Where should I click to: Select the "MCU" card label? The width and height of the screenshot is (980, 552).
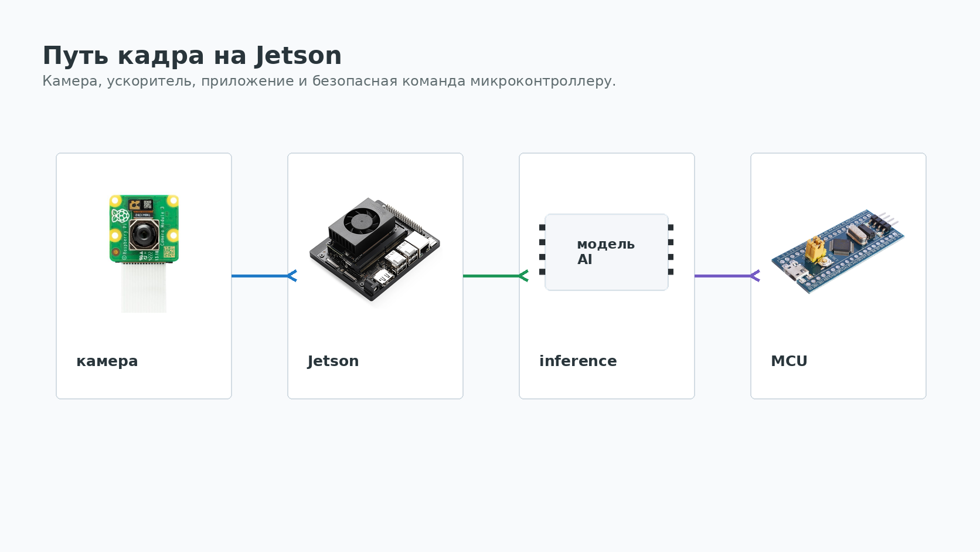coord(789,361)
